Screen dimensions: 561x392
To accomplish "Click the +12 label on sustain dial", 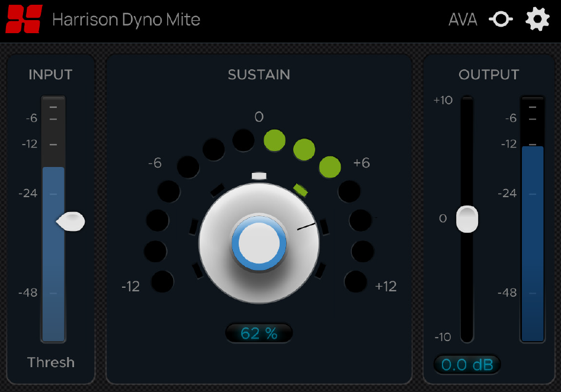I will [386, 287].
